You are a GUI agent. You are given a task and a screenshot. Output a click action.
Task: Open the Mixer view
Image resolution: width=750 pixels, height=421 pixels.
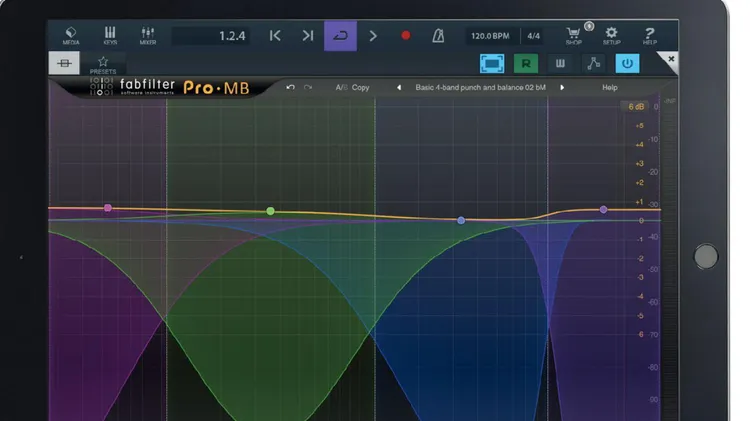(x=148, y=35)
